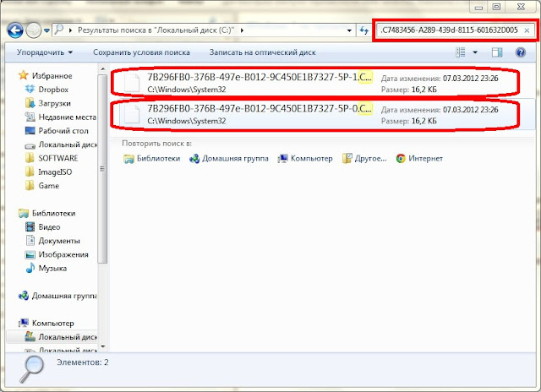Image resolution: width=541 pixels, height=392 pixels.
Task: Click file icon of 5P-1 result
Action: pyautogui.click(x=132, y=83)
